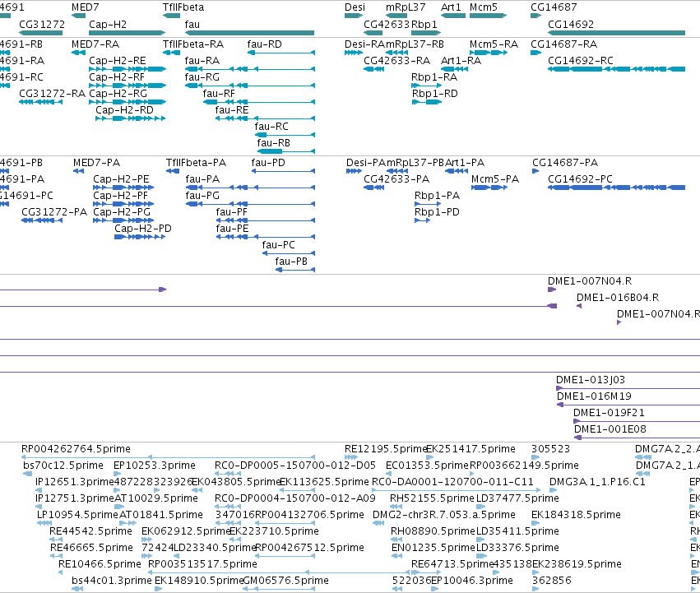Select EST label RC0-DA0001-120700-011-C11
Image resolution: width=700 pixels, height=593 pixels.
coord(452,482)
